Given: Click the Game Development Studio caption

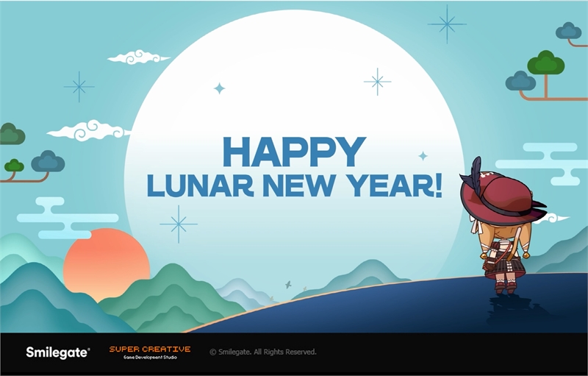Looking at the screenshot, I should (150, 358).
